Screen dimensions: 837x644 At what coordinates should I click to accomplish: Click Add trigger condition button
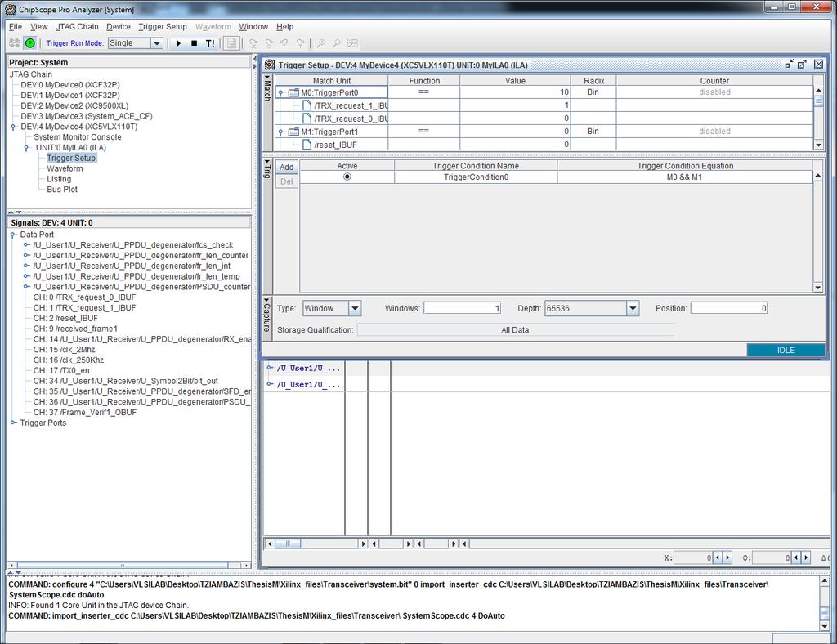[287, 167]
